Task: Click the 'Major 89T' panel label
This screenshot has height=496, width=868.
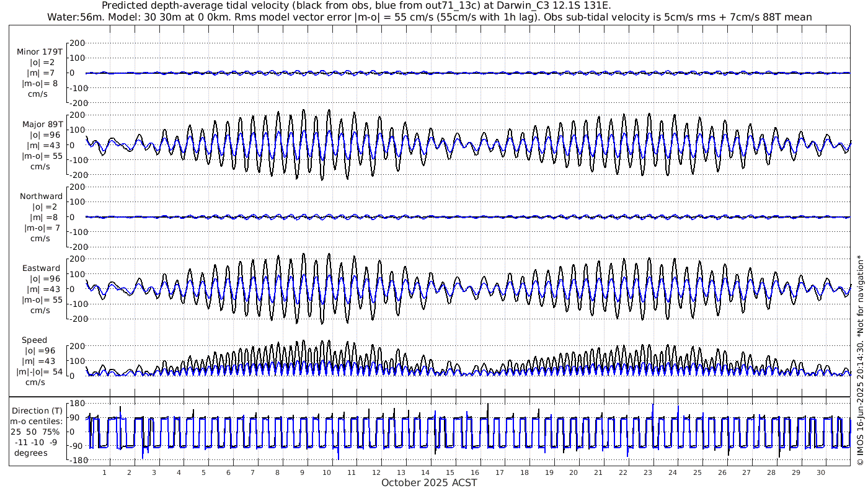Action: coord(42,124)
